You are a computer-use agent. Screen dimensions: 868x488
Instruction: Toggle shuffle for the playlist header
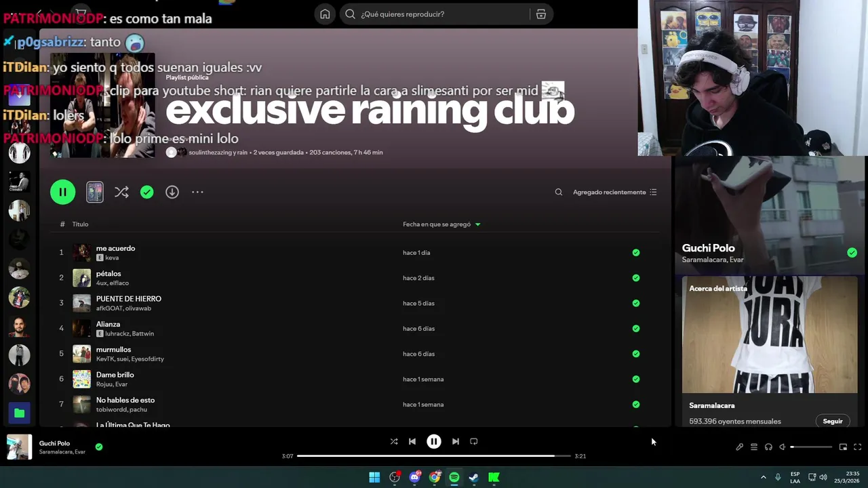coord(121,192)
